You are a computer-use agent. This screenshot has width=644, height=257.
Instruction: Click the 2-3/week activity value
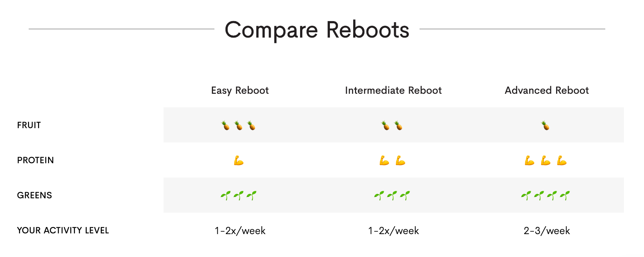547,231
